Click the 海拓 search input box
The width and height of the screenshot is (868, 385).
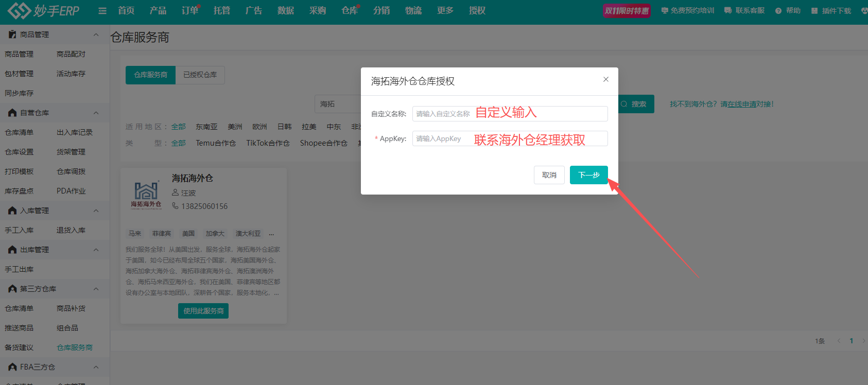pyautogui.click(x=338, y=104)
